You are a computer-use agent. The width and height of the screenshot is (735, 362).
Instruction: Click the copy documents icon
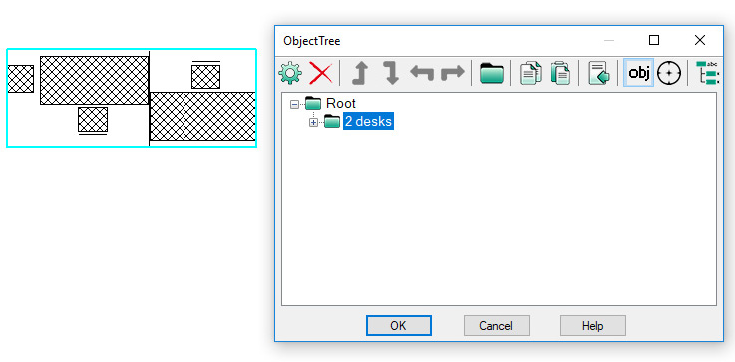pyautogui.click(x=530, y=73)
